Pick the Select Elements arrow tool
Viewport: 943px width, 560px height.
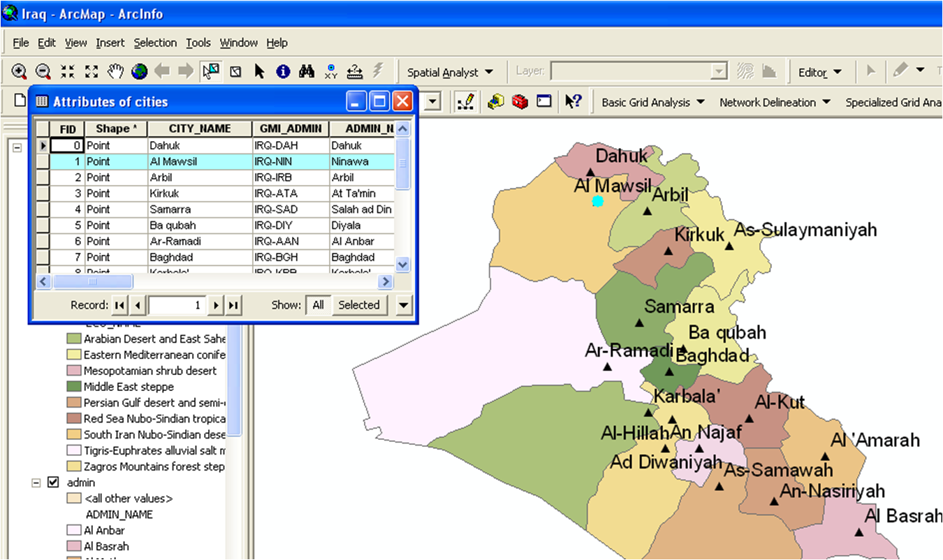coord(259,71)
